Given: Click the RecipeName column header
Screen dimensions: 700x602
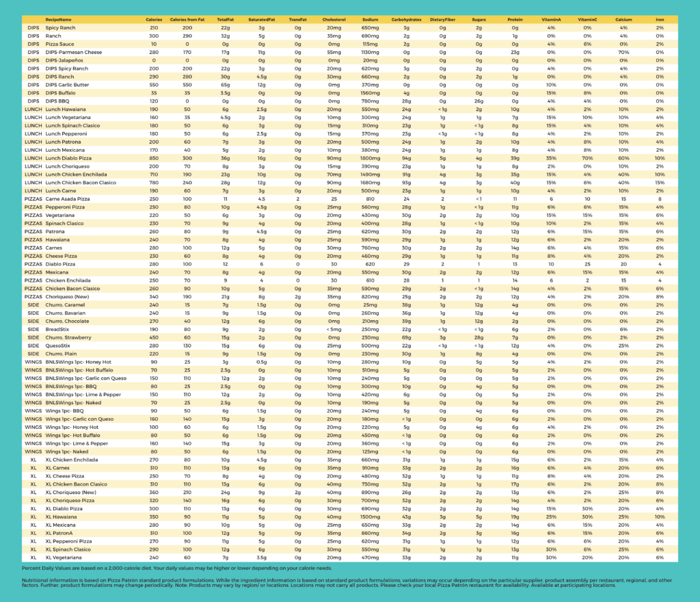Looking at the screenshot, I should tap(58, 20).
